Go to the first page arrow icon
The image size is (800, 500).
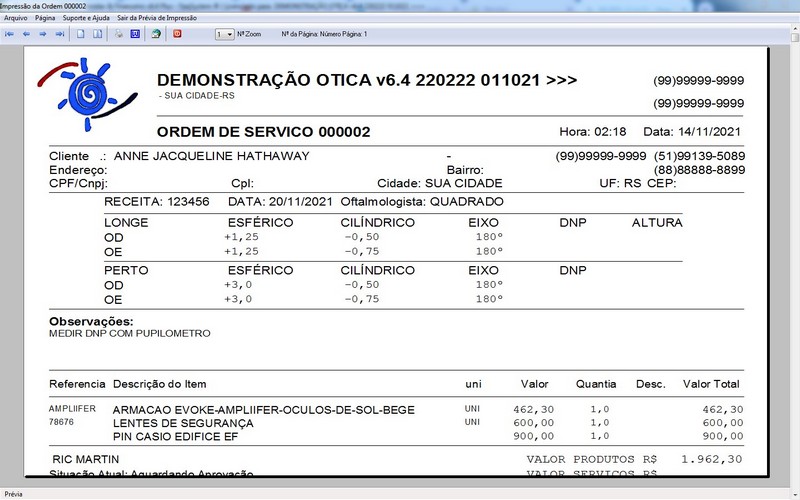[x=9, y=34]
